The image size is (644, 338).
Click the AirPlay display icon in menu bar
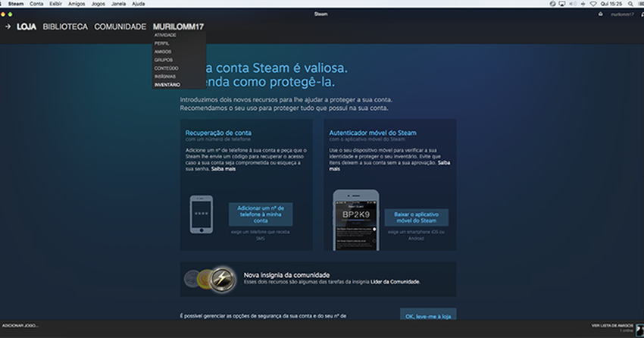[x=562, y=4]
